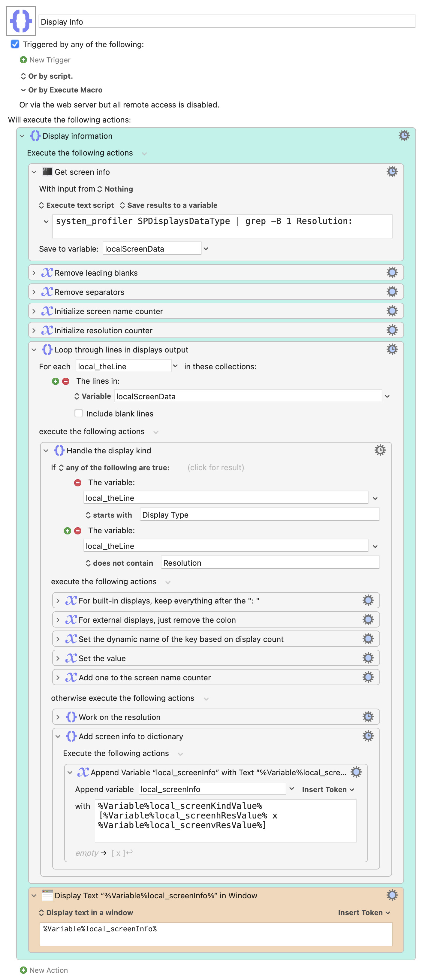Open gear menu for Display information group
Viewport: 422px width, 980px height.
[x=404, y=135]
